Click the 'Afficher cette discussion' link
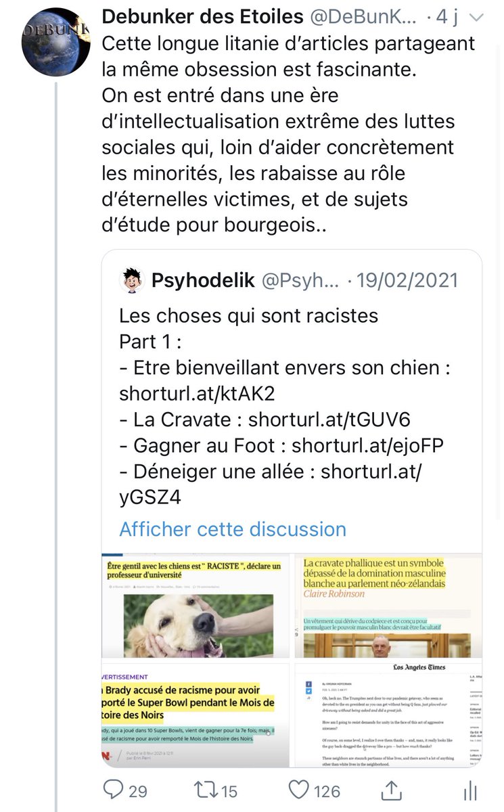 pos(233,528)
